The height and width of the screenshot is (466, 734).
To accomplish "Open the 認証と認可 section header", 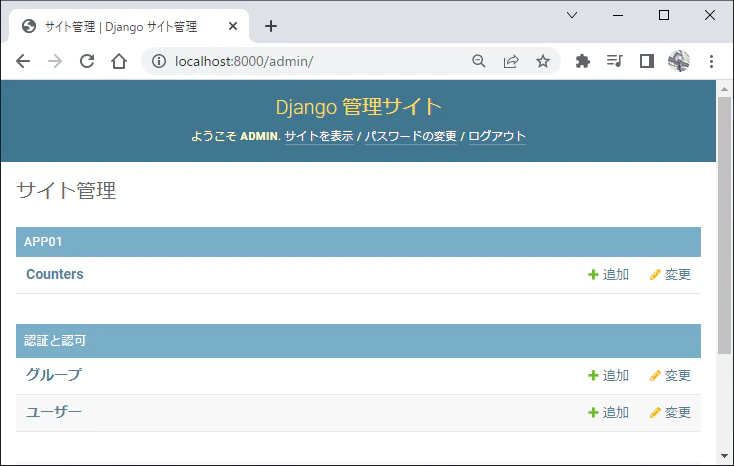I will (55, 340).
